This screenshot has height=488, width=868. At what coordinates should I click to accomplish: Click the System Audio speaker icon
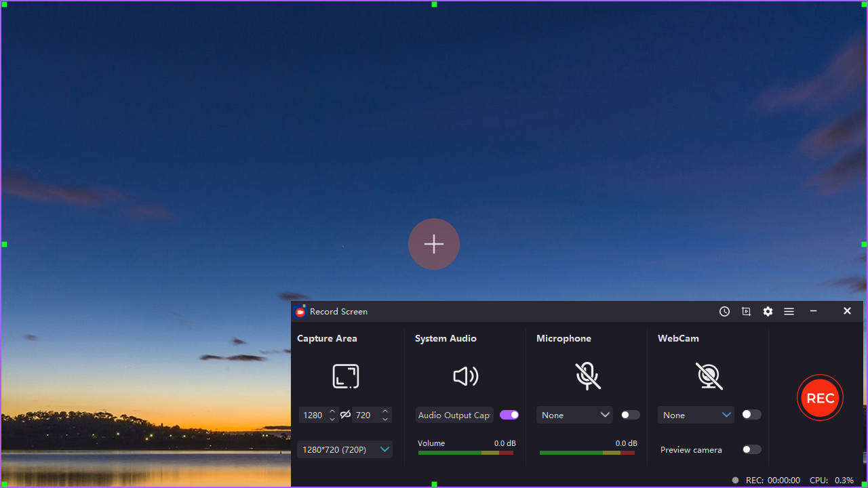466,376
